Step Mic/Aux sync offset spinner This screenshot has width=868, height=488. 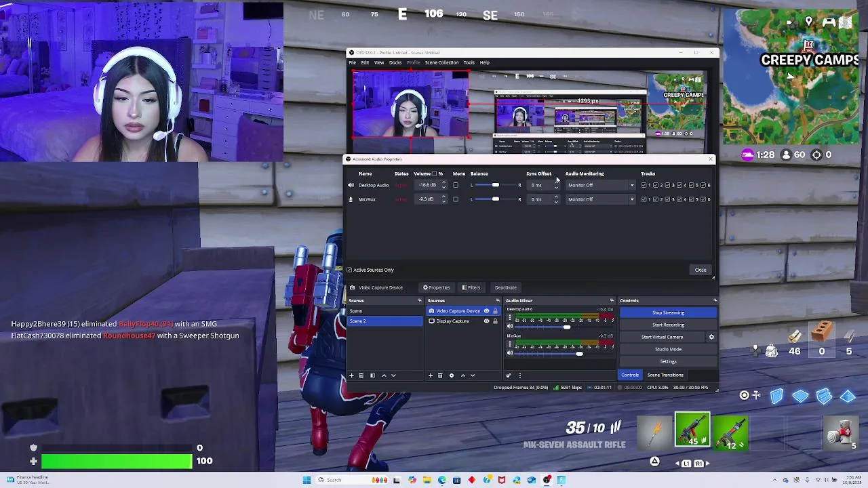[x=556, y=199]
